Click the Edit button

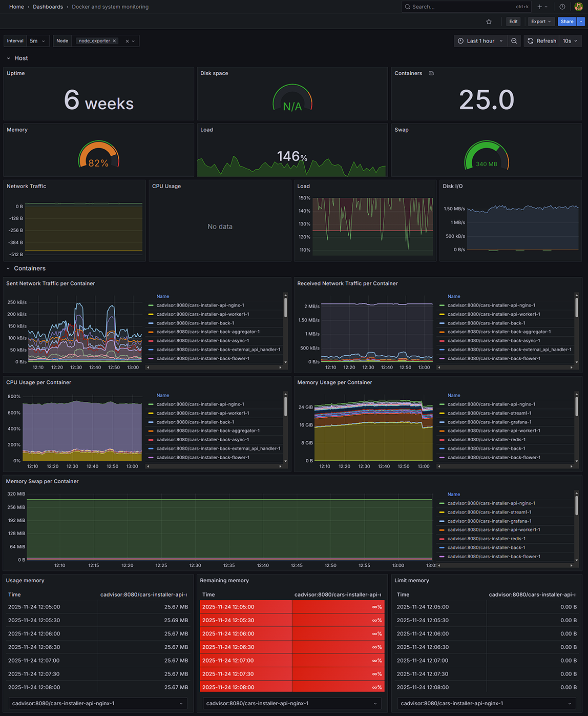(513, 22)
